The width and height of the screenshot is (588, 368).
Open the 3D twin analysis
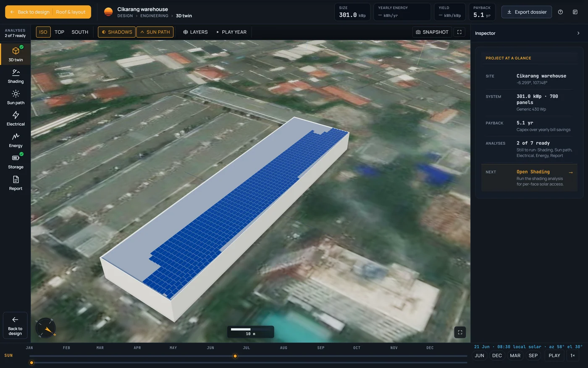coord(16,54)
